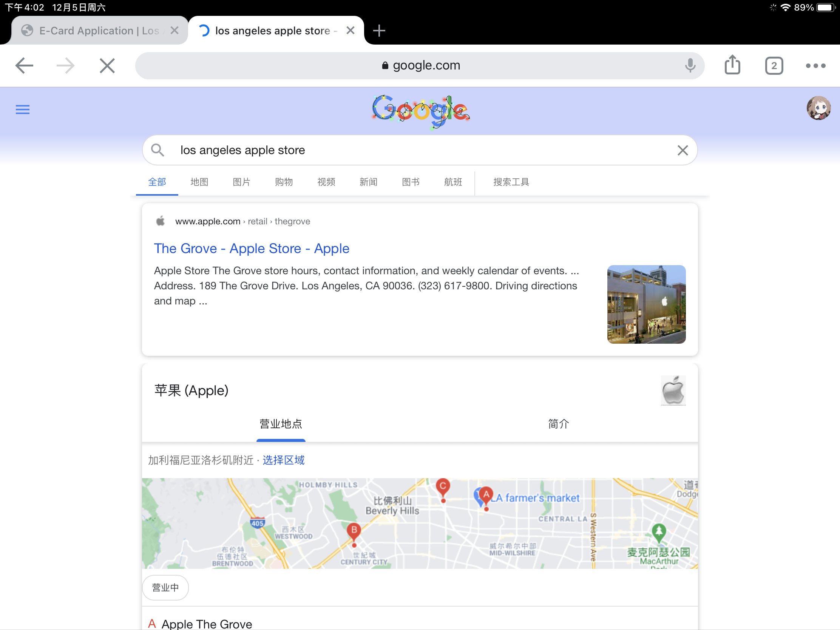Tap the battery indicator in status bar
Screen dimensions: 840x630
[x=825, y=8]
